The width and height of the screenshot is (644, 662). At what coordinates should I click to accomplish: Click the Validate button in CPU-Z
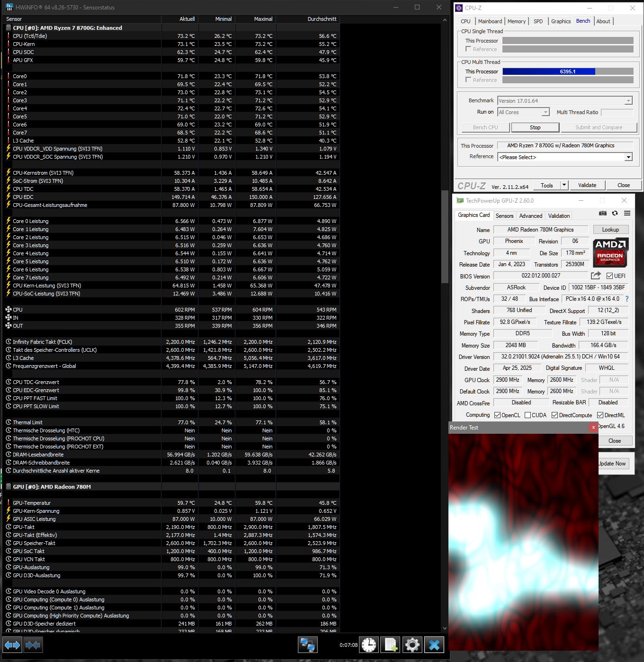point(587,185)
